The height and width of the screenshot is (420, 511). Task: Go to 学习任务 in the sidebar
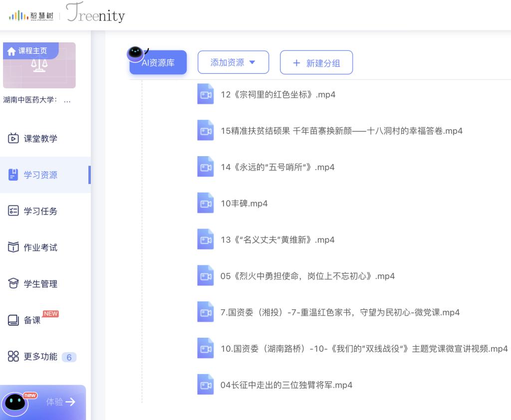[40, 211]
